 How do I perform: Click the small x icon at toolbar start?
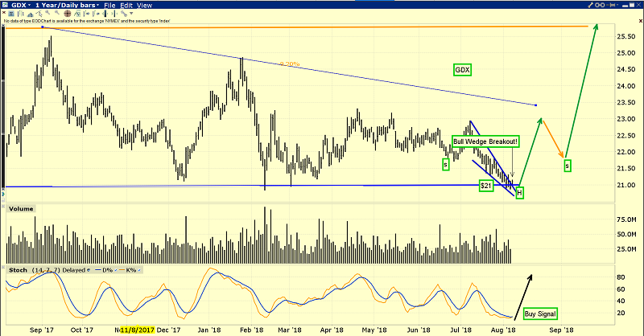pos(4,14)
